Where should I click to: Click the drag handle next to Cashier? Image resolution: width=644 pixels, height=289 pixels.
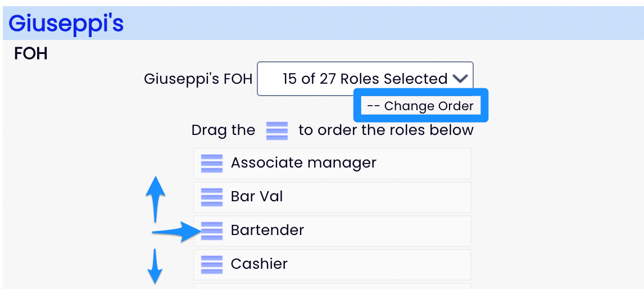pyautogui.click(x=212, y=264)
